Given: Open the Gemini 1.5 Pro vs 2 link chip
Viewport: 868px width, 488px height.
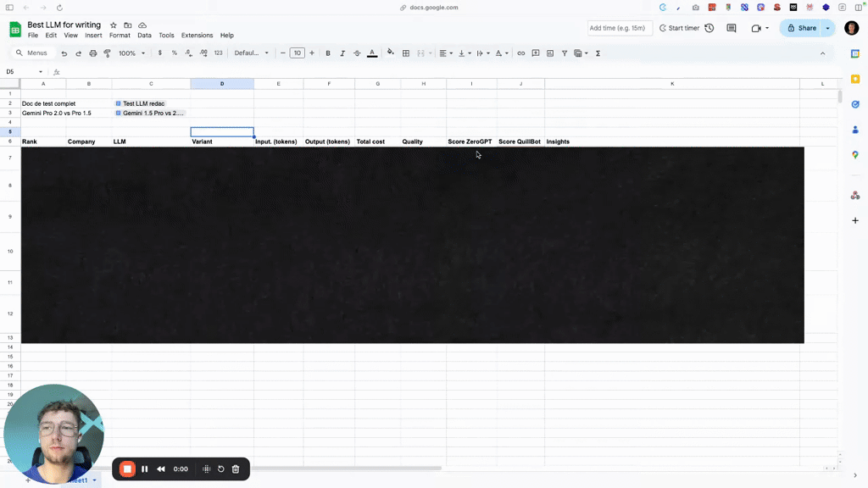Looking at the screenshot, I should click(149, 113).
